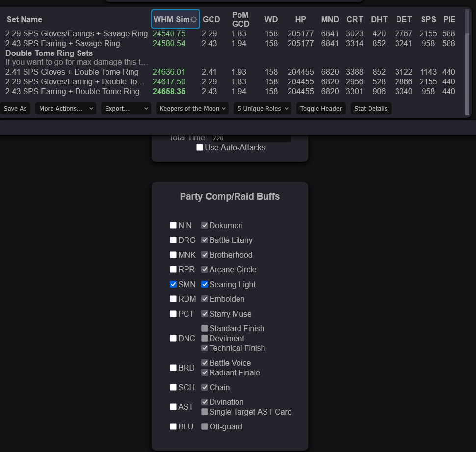The width and height of the screenshot is (476, 452).
Task: Toggle the Brotherhood buff checkbox
Action: coord(205,255)
